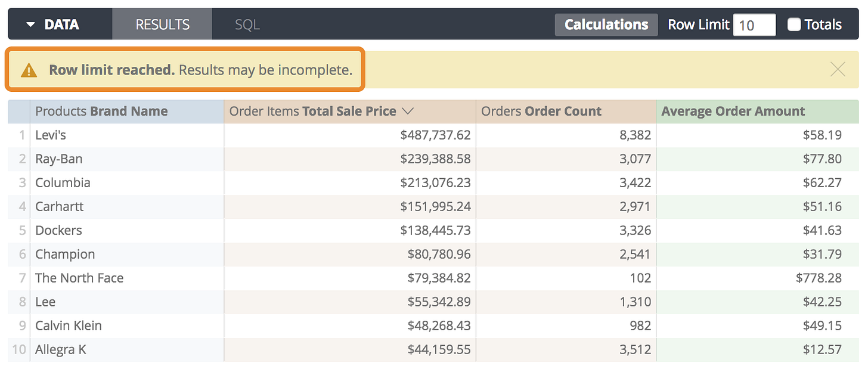Click the Levi's brand cell
Viewport: 868px width, 372px height.
127,135
